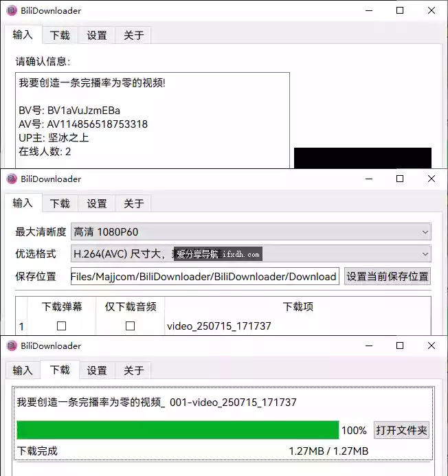Maximize the bottom BiliDownloader window
Viewport: 448px width, 476px height.
coord(400,345)
